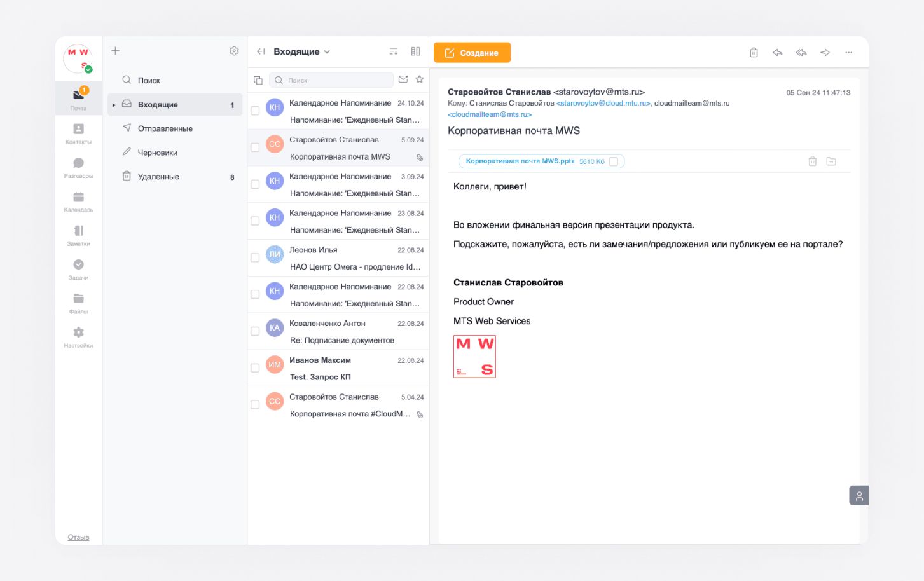Focus the message list Поиск search field
Viewport: 924px width, 581px height.
(331, 80)
